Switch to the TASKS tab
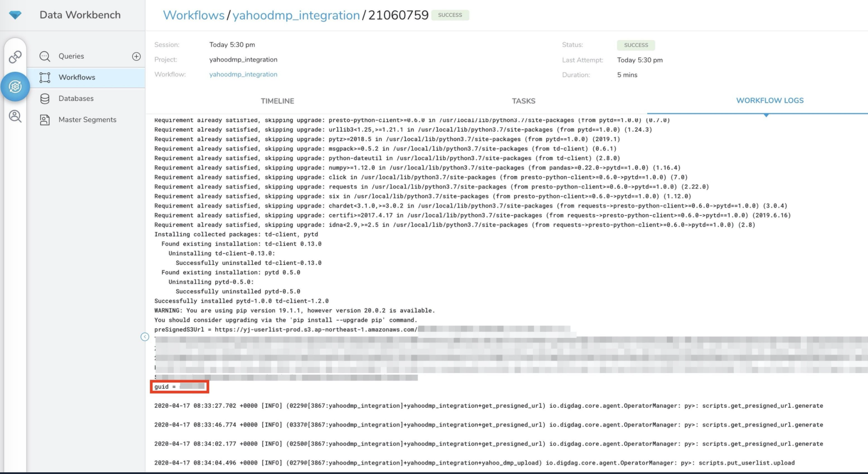868x474 pixels. 523,101
